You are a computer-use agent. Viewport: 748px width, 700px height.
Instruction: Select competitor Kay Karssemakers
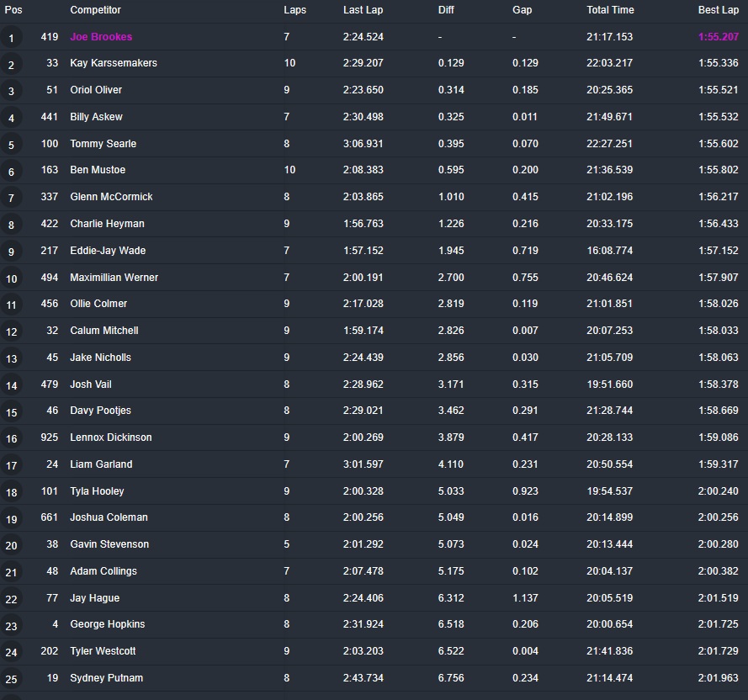113,63
